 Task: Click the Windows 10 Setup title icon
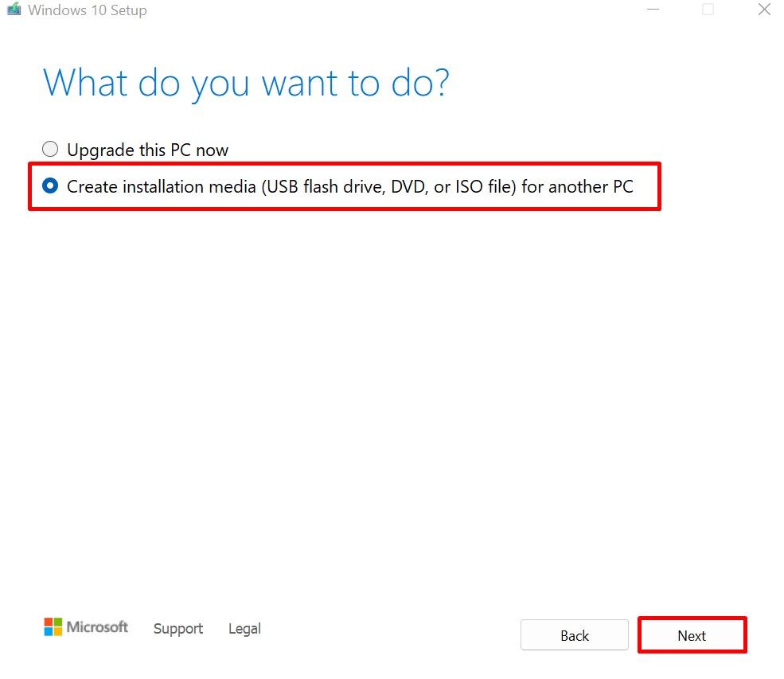(x=14, y=10)
